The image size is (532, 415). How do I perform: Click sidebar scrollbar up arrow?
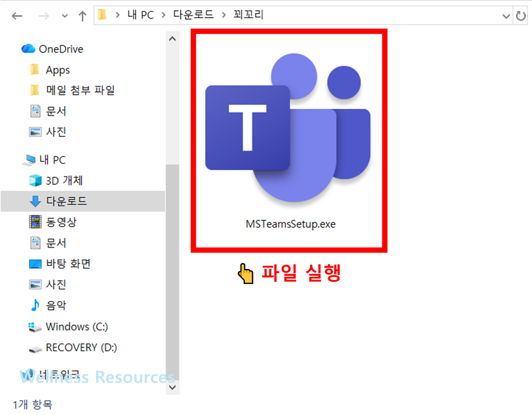(x=172, y=39)
